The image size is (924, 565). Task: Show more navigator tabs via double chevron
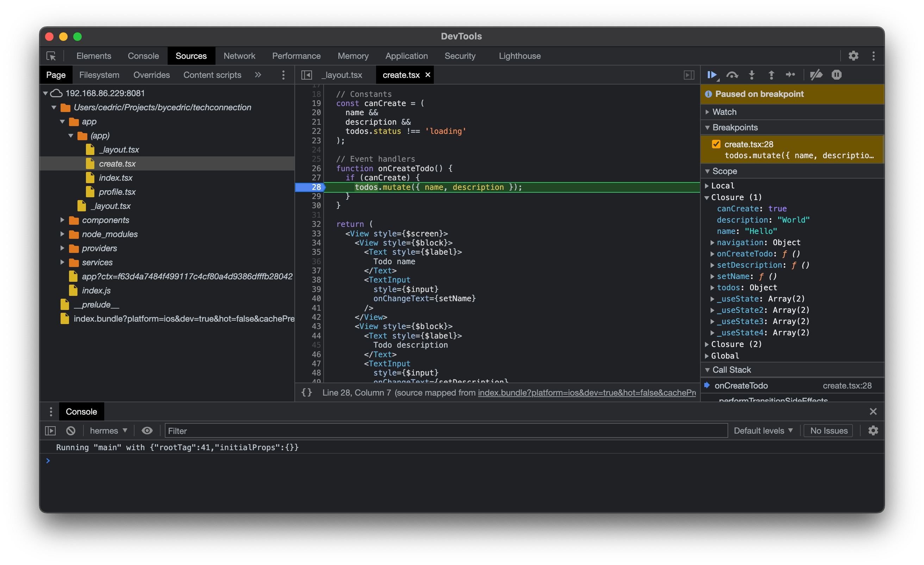coord(258,75)
